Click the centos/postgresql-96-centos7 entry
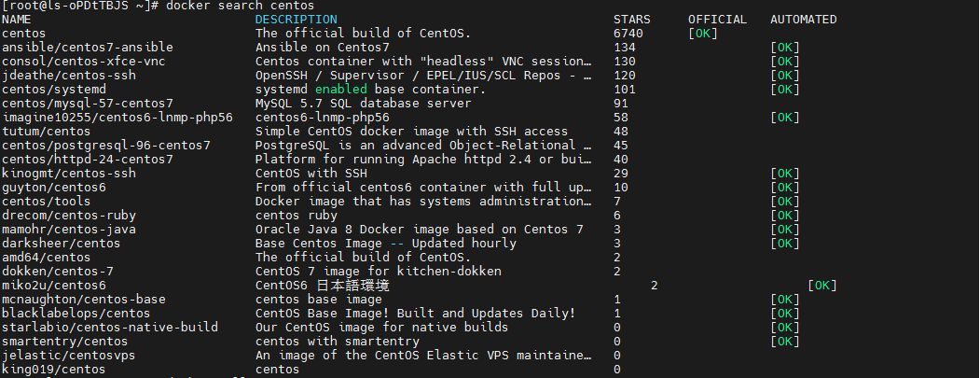 (106, 146)
